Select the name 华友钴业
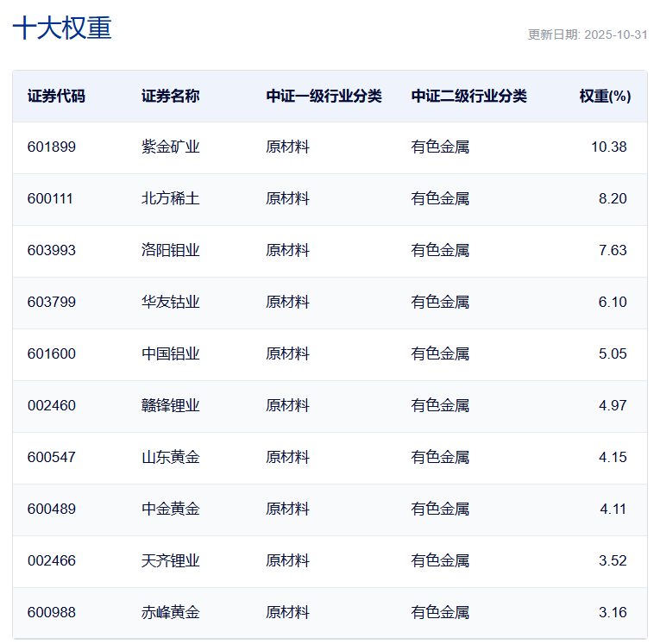The image size is (660, 644). click(171, 302)
